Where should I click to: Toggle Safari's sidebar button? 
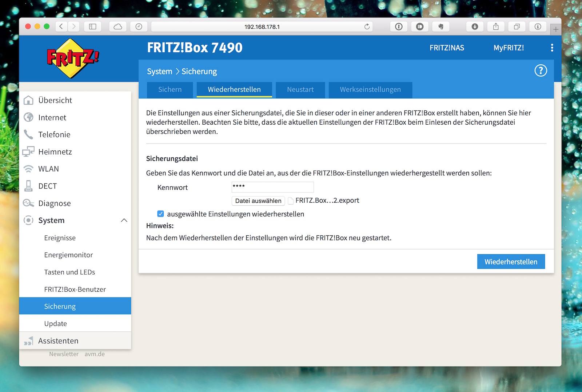point(93,27)
